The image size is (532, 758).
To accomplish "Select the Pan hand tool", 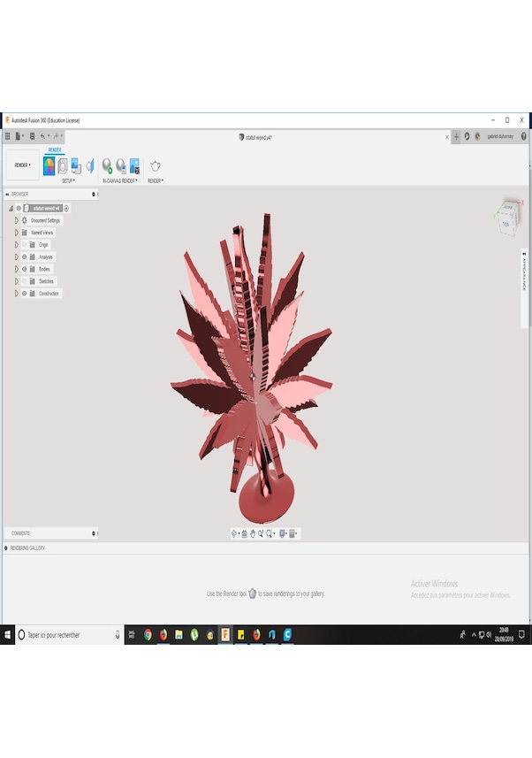I will (x=253, y=533).
